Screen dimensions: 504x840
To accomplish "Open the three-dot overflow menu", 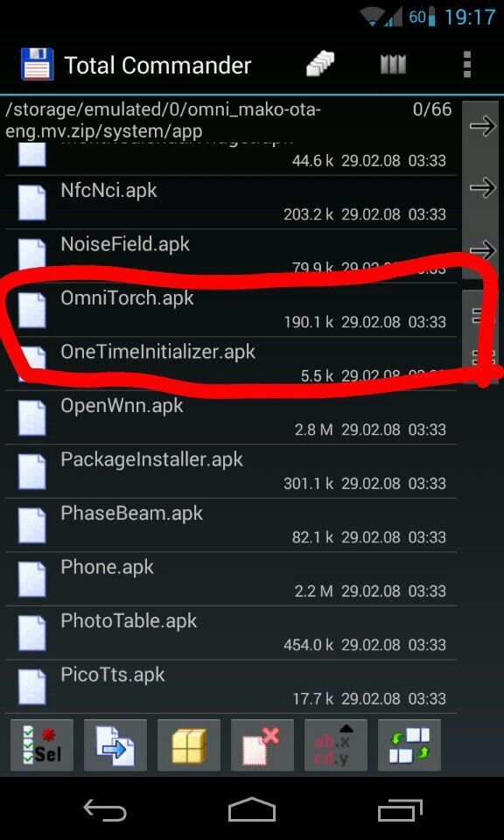I will tap(467, 65).
